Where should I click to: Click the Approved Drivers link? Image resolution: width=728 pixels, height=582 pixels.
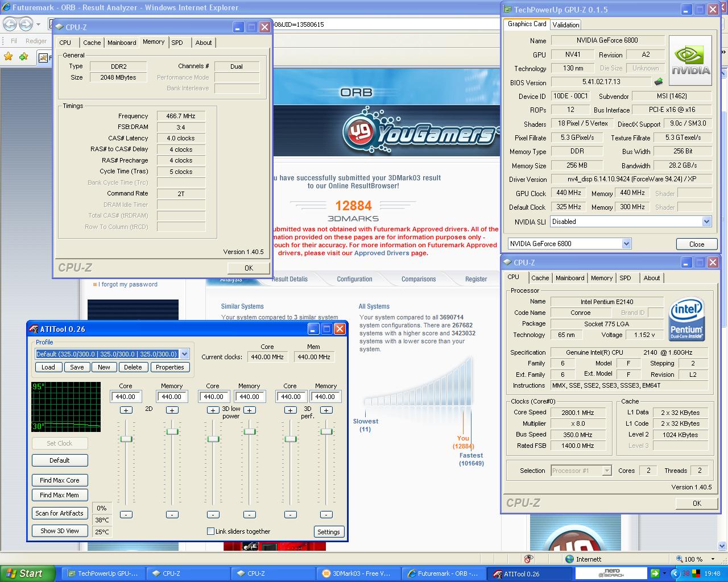(382, 253)
